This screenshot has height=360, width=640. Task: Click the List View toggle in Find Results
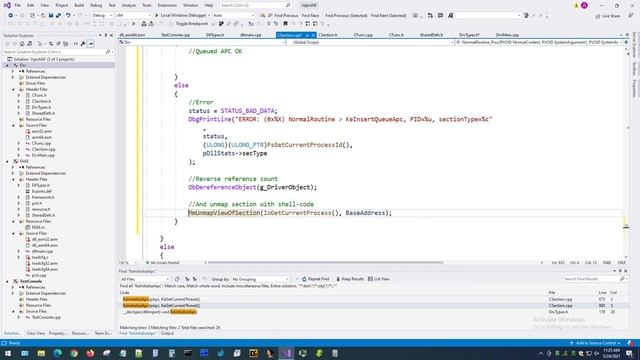[379, 279]
